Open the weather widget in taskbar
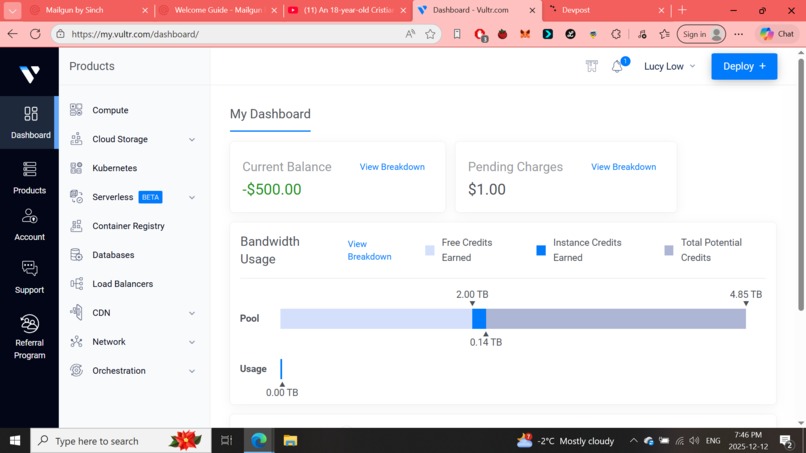The width and height of the screenshot is (806, 453). coord(565,441)
